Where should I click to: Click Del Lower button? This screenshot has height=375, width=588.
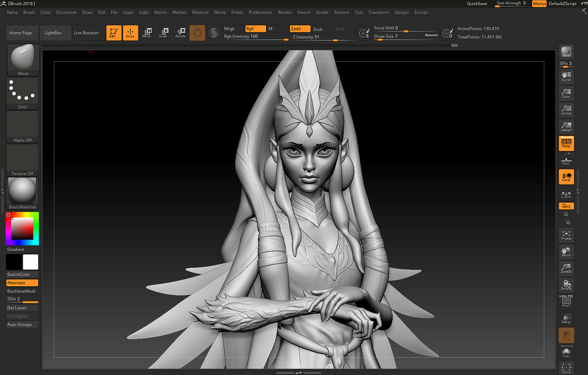23,308
